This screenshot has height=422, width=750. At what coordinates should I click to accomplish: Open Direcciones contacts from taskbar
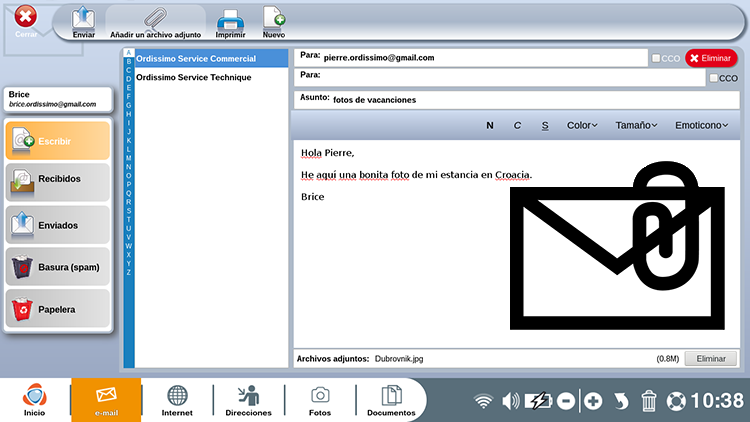248,400
